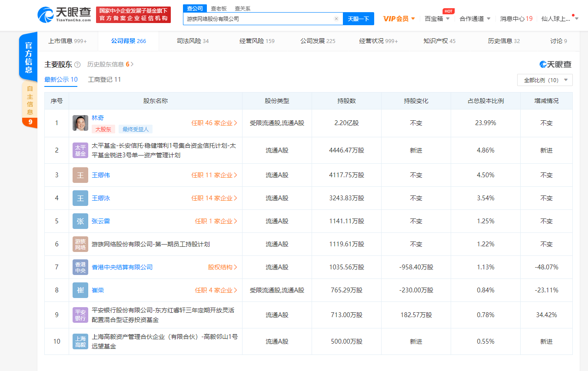Click the 最终受益人 tag on 林奇
The height and width of the screenshot is (371, 588).
[x=136, y=129]
